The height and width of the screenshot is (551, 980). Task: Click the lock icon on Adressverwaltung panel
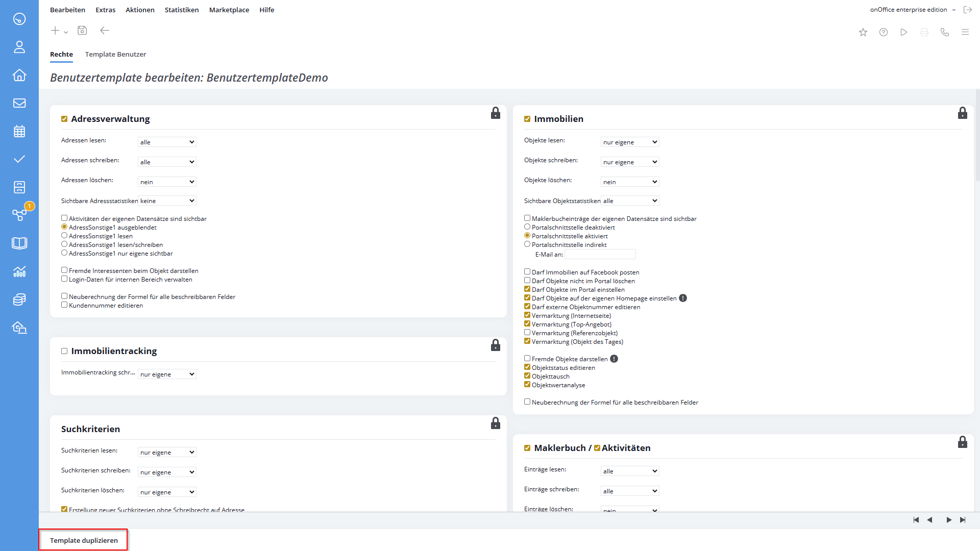pyautogui.click(x=495, y=113)
